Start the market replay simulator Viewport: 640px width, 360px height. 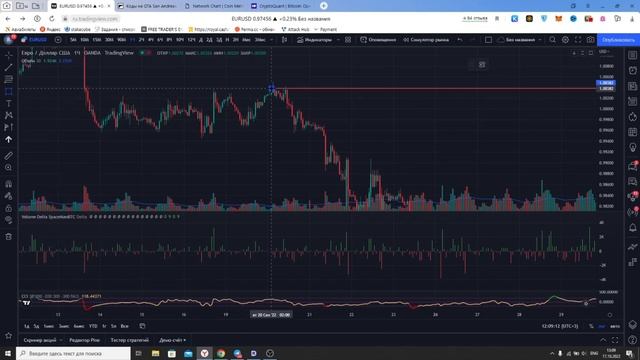tap(426, 40)
